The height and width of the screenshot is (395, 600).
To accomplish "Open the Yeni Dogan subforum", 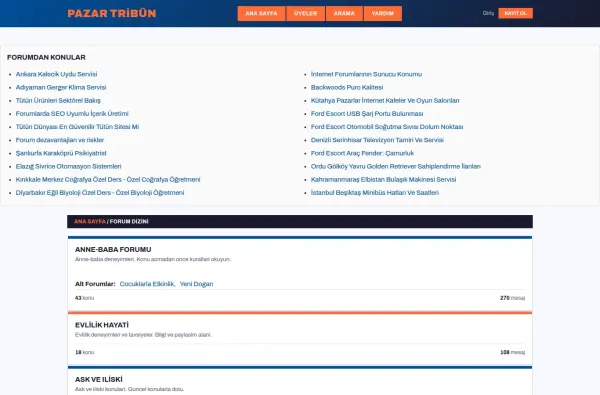I will click(196, 284).
